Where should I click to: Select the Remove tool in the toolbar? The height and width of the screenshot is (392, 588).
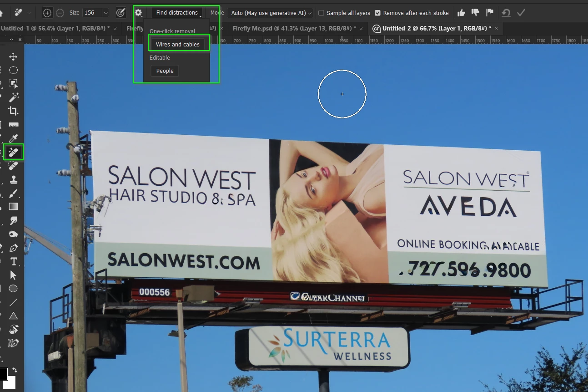pos(13,152)
